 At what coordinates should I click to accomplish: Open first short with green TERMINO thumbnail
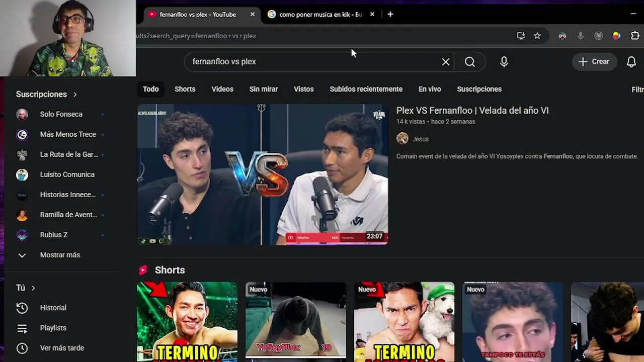pos(187,322)
